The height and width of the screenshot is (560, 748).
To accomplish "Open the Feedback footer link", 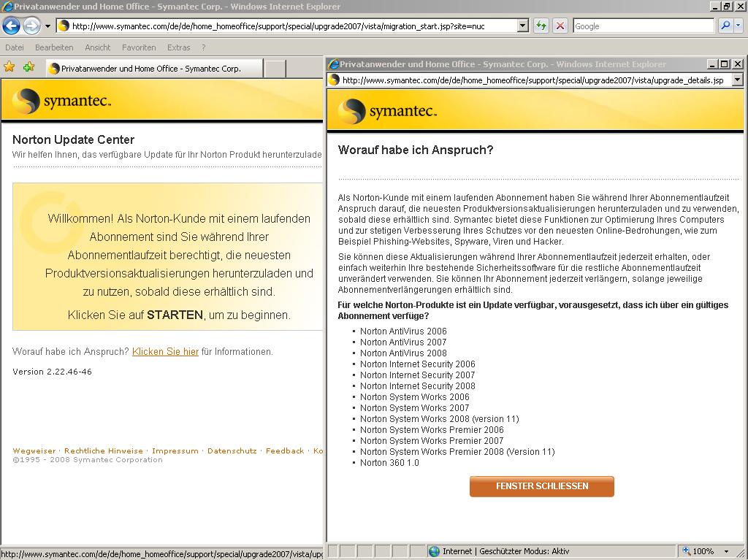I will pyautogui.click(x=285, y=450).
